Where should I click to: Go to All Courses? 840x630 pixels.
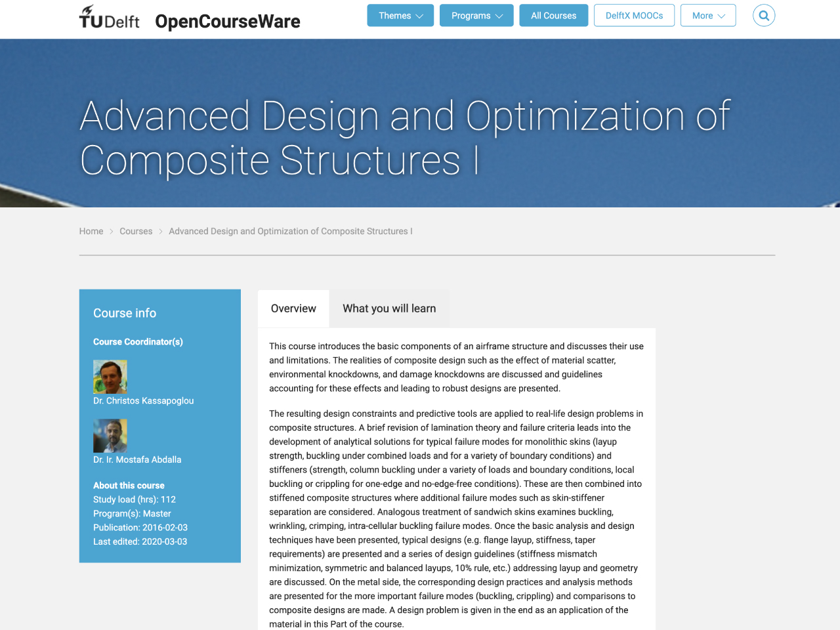[554, 16]
